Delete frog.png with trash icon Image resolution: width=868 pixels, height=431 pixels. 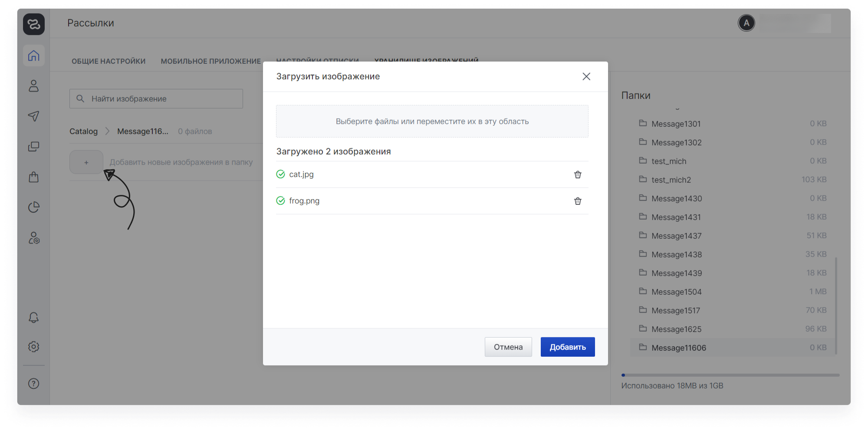(578, 201)
